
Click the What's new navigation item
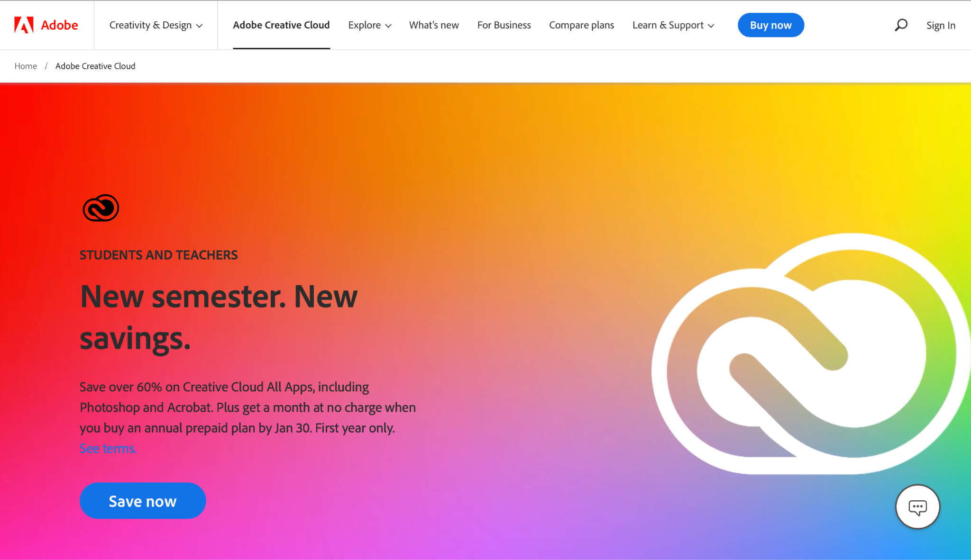tap(434, 25)
